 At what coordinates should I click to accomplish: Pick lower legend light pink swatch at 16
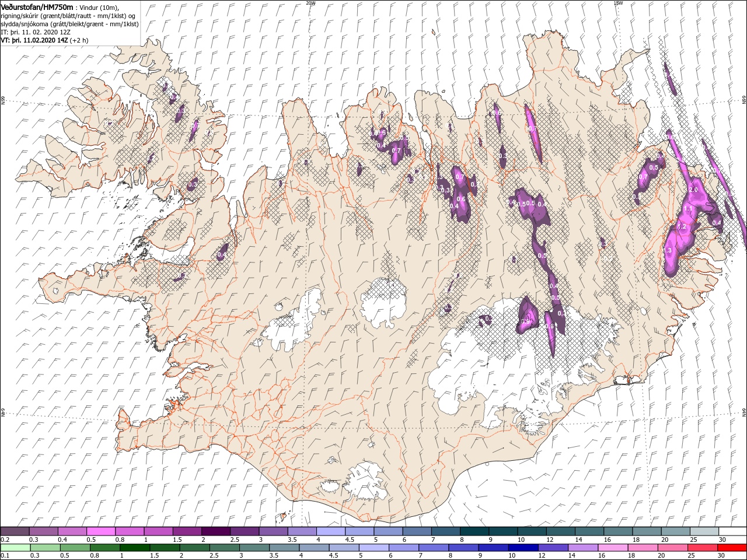613,548
